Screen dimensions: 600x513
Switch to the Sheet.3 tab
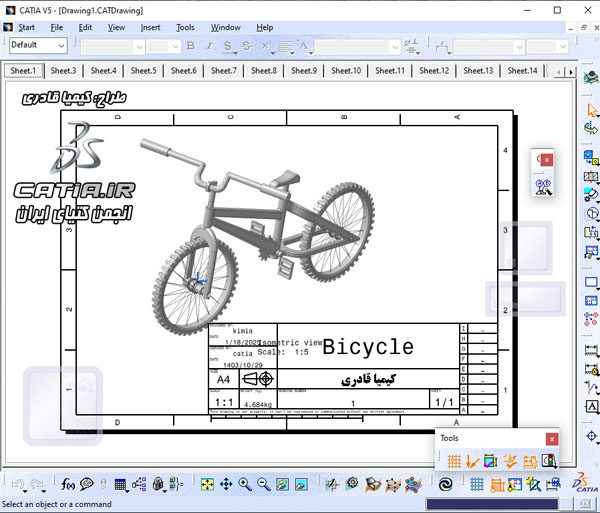64,71
